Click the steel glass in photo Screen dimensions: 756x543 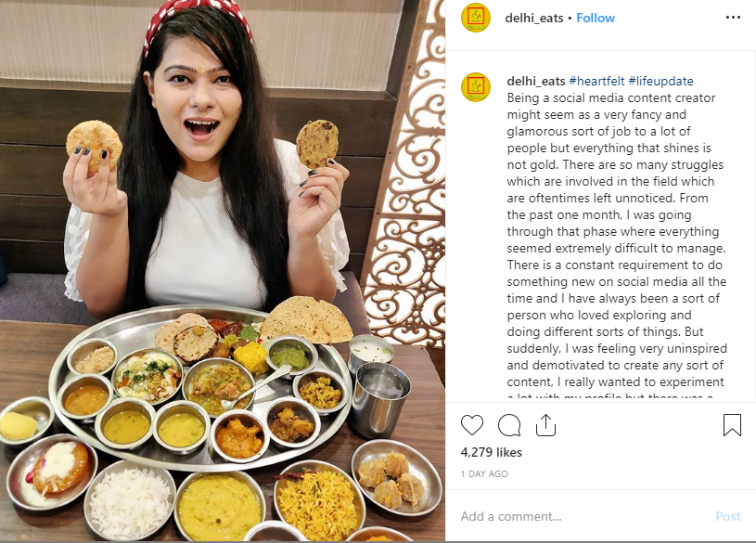(x=380, y=400)
